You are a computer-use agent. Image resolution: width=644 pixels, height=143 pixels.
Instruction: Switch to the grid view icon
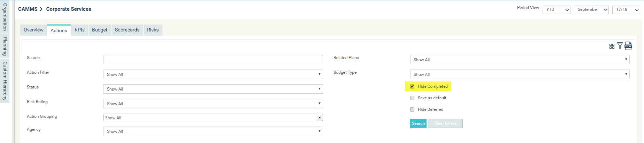[x=612, y=46]
